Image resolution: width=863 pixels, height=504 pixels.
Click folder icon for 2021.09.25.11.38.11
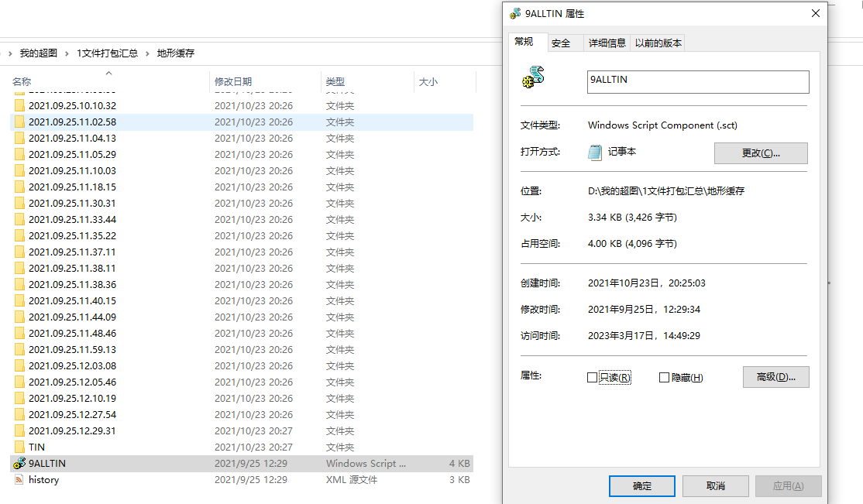pyautogui.click(x=19, y=268)
